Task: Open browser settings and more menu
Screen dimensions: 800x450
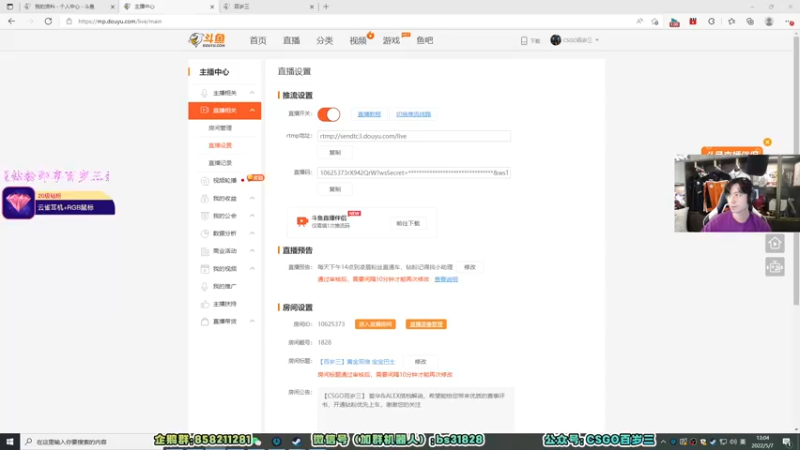Action: click(x=789, y=21)
